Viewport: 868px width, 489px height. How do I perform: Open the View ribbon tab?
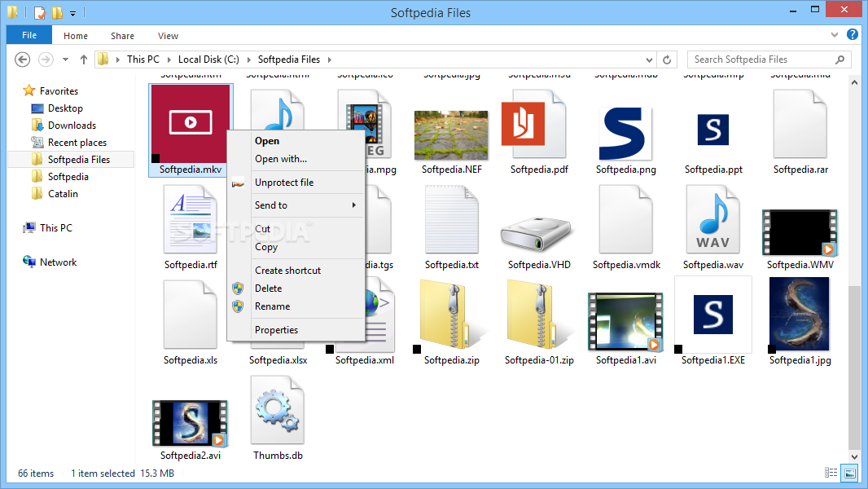pos(168,35)
